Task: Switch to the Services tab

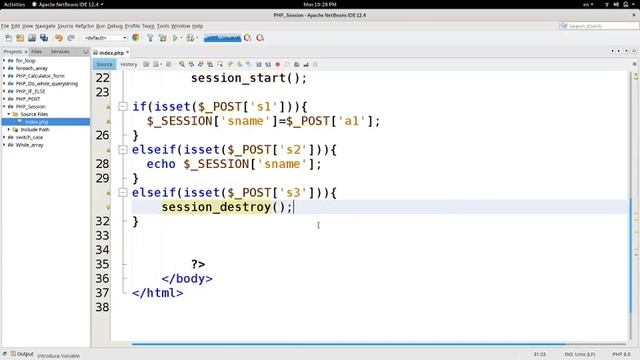Action: pyautogui.click(x=60, y=52)
